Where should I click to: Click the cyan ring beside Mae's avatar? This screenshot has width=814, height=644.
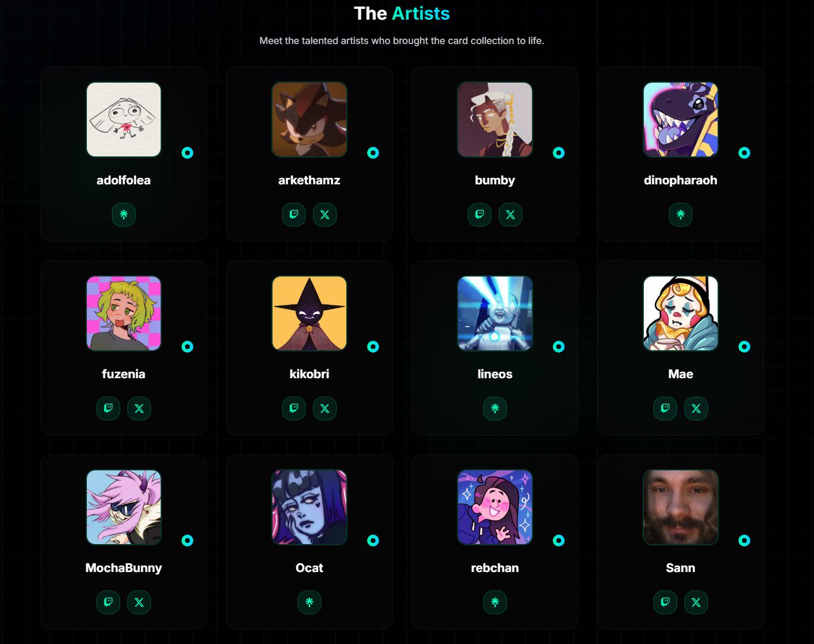click(744, 347)
